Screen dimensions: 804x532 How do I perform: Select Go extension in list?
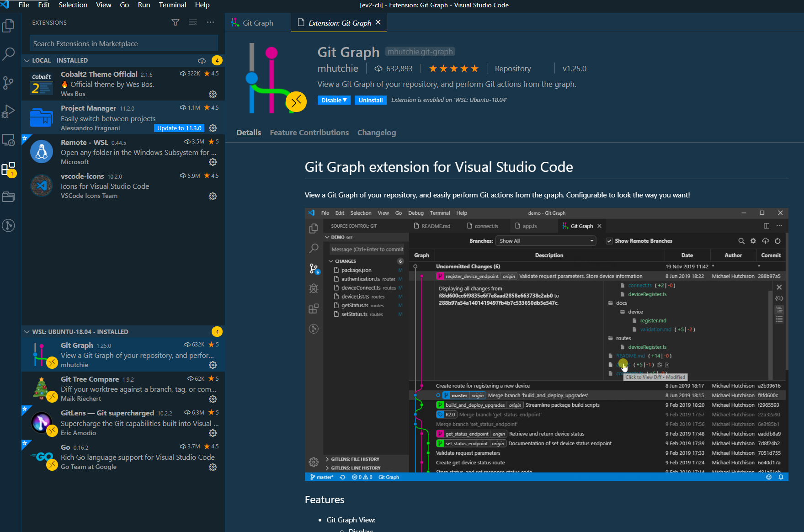pos(123,457)
